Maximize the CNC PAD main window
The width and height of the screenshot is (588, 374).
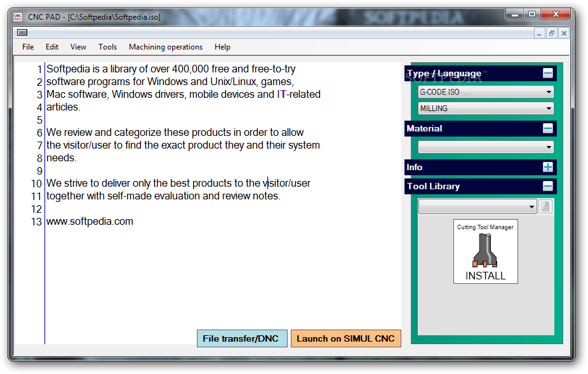532,15
